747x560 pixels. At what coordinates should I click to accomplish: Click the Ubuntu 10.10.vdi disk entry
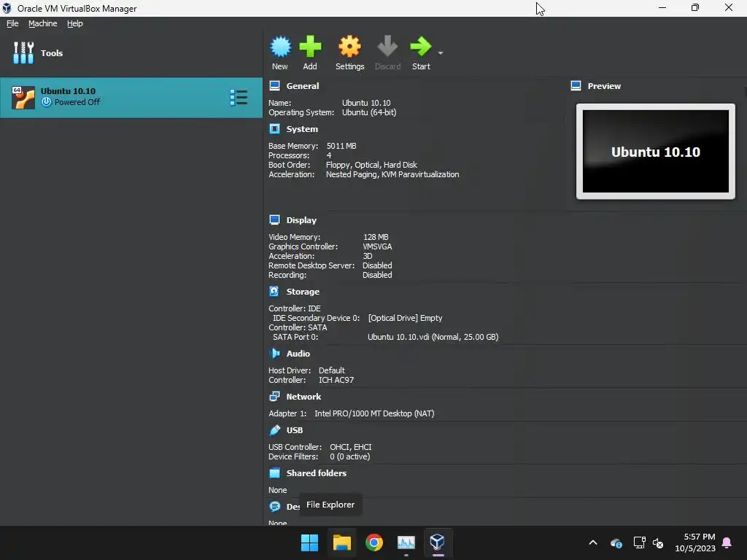[433, 337]
